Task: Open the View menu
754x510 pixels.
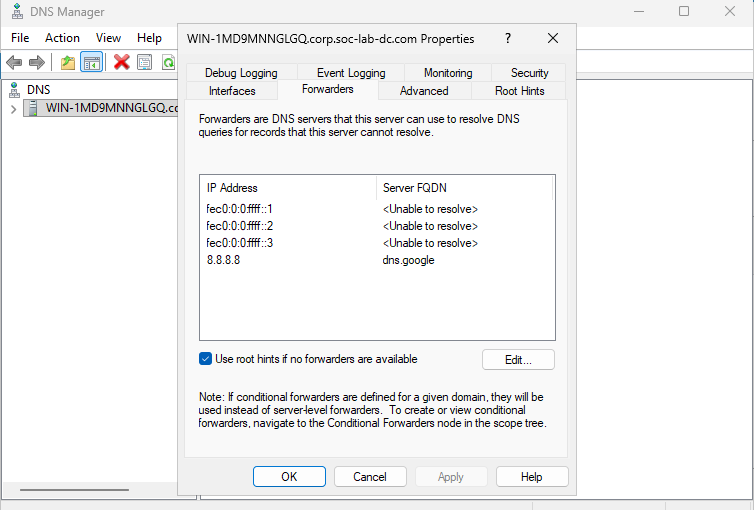Action: pyautogui.click(x=108, y=38)
